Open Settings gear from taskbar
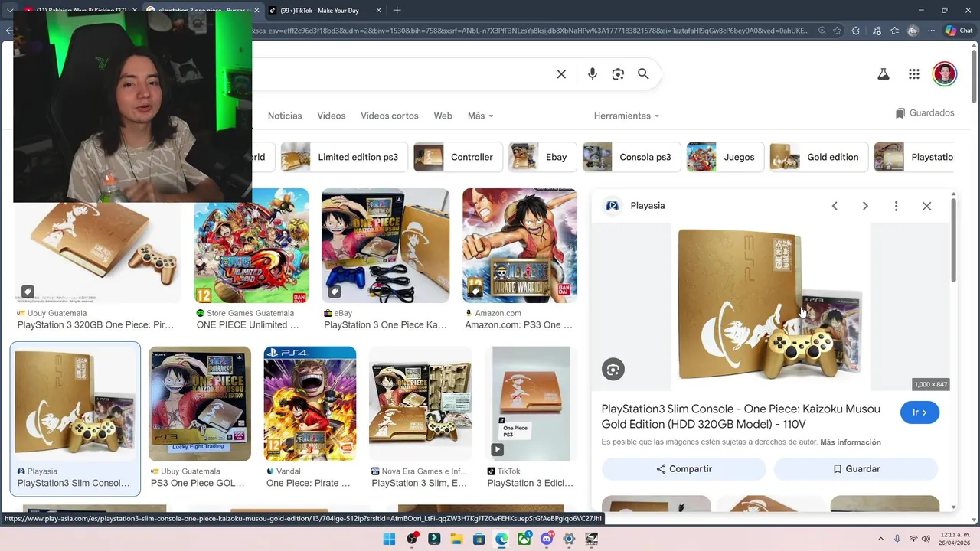Image resolution: width=980 pixels, height=551 pixels. point(569,540)
